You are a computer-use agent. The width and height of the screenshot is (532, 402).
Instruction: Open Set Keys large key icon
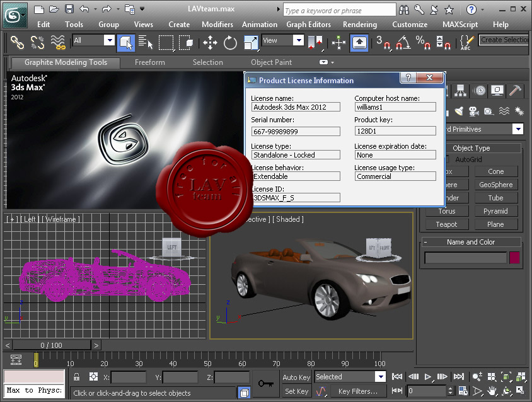[x=266, y=384]
